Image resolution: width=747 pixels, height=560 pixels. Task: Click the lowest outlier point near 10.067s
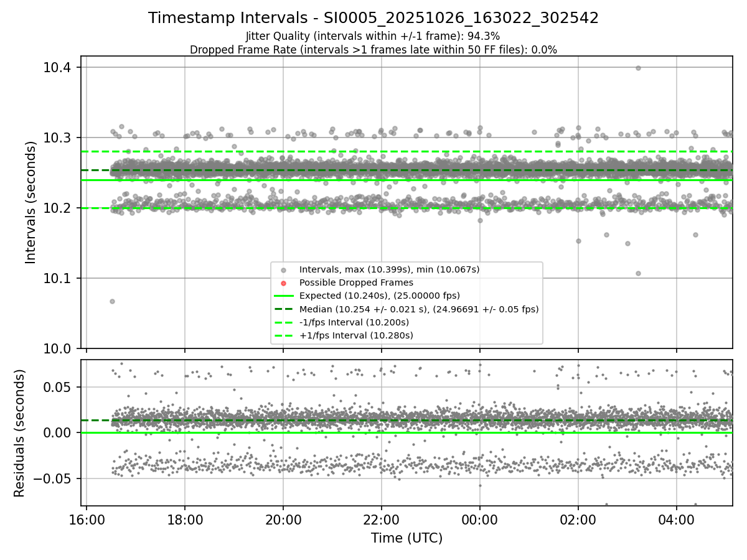pyautogui.click(x=112, y=301)
